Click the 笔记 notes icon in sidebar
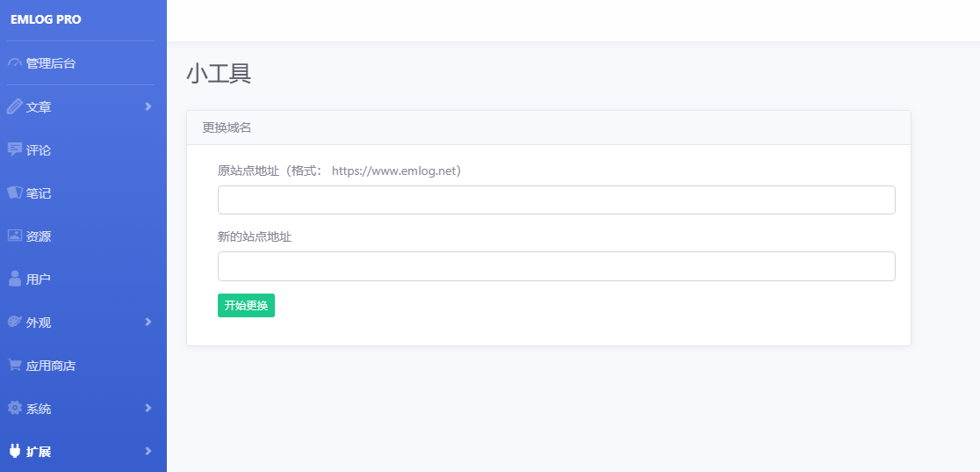Screen dimensions: 980x472 pos(14,192)
